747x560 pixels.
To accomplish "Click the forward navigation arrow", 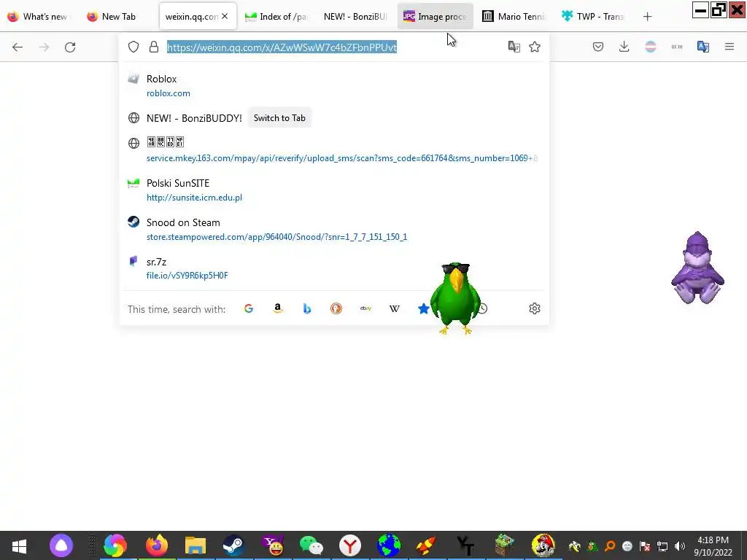I will click(44, 47).
